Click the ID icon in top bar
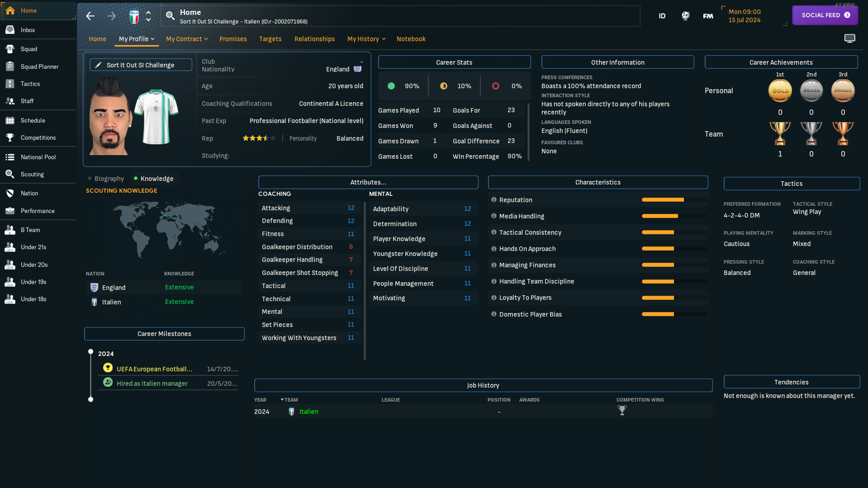This screenshot has width=868, height=488. click(662, 16)
